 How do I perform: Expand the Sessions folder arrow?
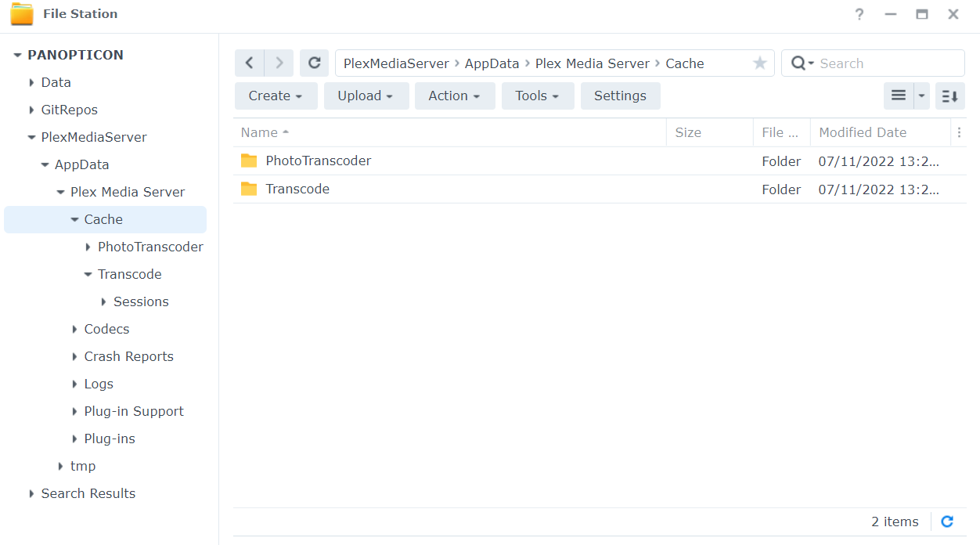point(103,301)
